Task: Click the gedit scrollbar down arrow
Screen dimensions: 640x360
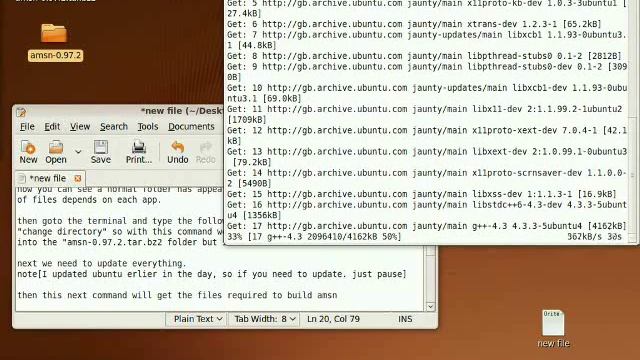Action: click(x=430, y=307)
